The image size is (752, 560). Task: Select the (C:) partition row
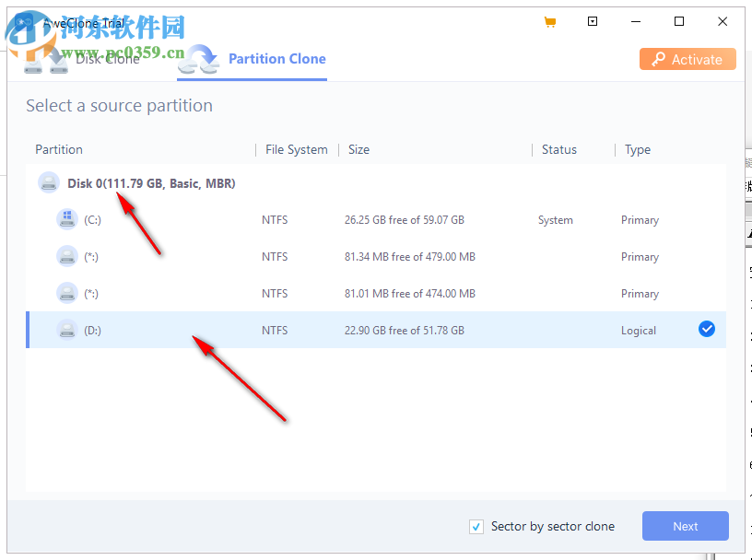(x=369, y=219)
